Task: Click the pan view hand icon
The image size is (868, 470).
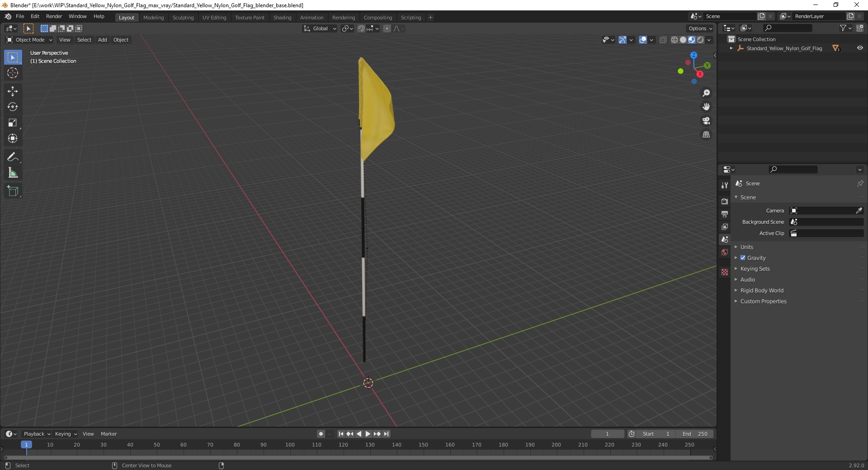Action: [706, 107]
